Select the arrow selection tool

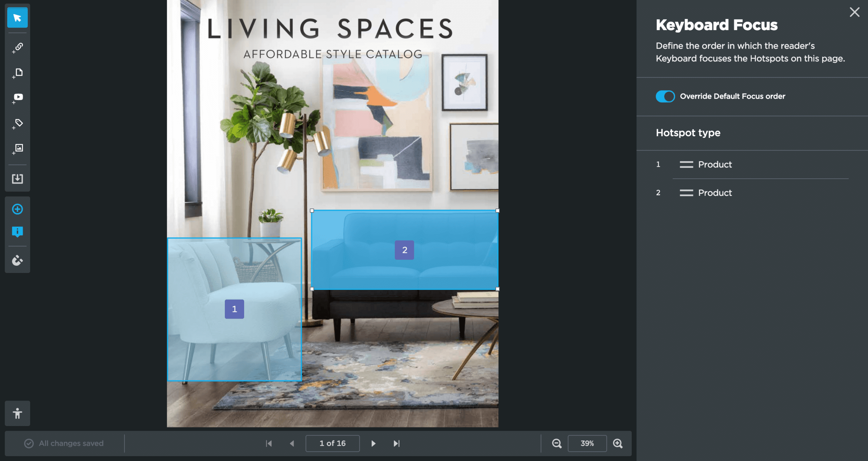point(17,18)
